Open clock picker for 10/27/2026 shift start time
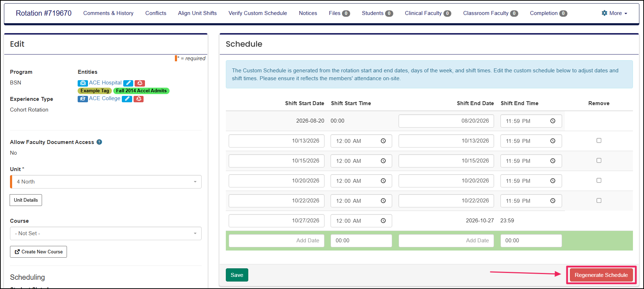644x289 pixels. [x=383, y=221]
